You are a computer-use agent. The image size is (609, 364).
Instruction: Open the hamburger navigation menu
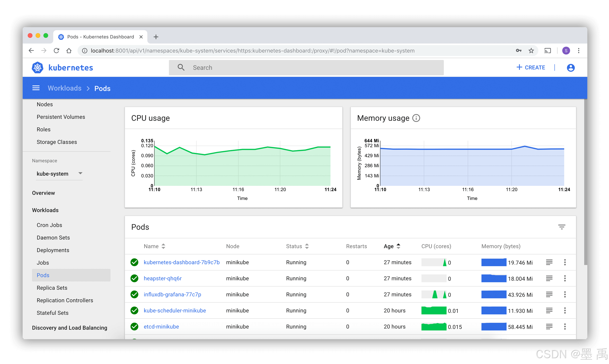[x=36, y=88]
